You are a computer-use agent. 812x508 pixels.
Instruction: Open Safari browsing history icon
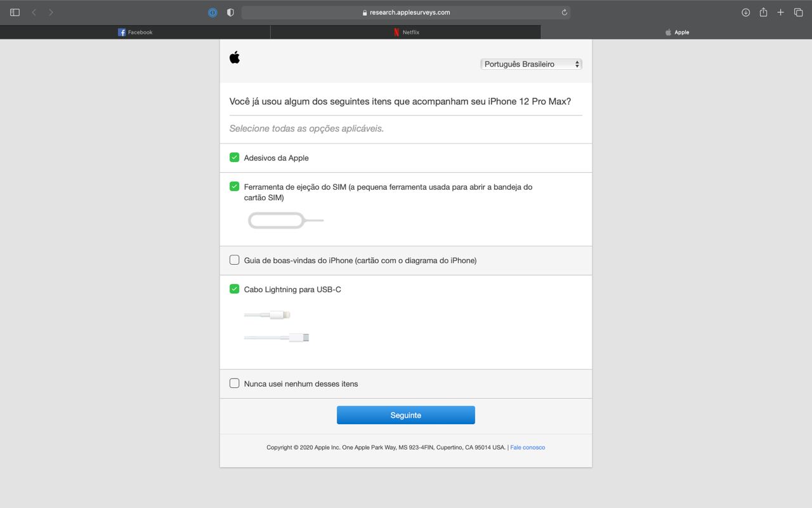point(746,11)
